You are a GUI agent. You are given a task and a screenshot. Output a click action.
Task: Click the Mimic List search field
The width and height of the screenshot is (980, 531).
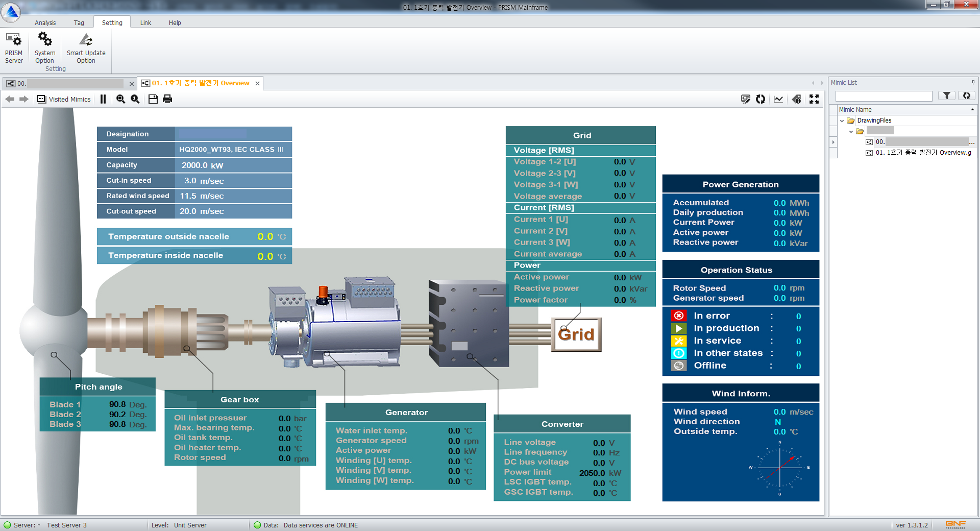[x=884, y=96]
